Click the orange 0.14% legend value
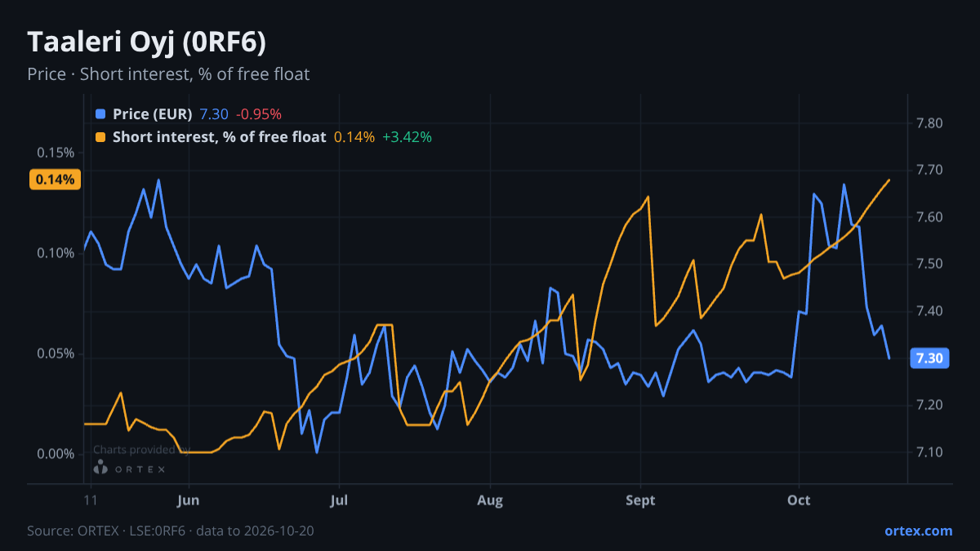The height and width of the screenshot is (551, 980). [x=354, y=137]
